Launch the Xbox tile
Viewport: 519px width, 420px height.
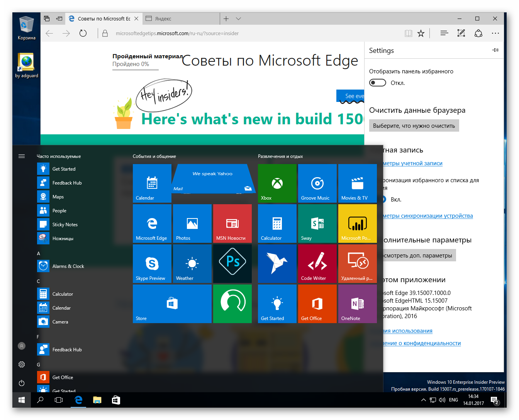point(277,183)
